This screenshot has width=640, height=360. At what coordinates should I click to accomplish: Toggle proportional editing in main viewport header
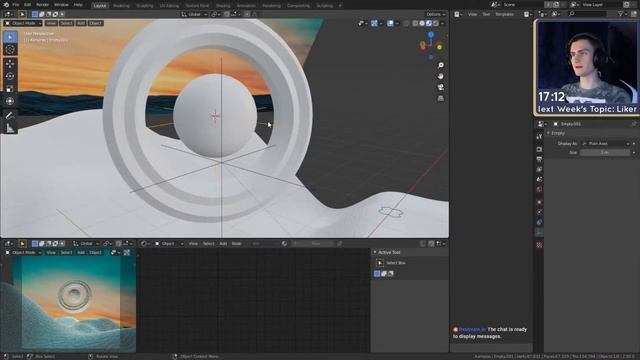[247, 14]
